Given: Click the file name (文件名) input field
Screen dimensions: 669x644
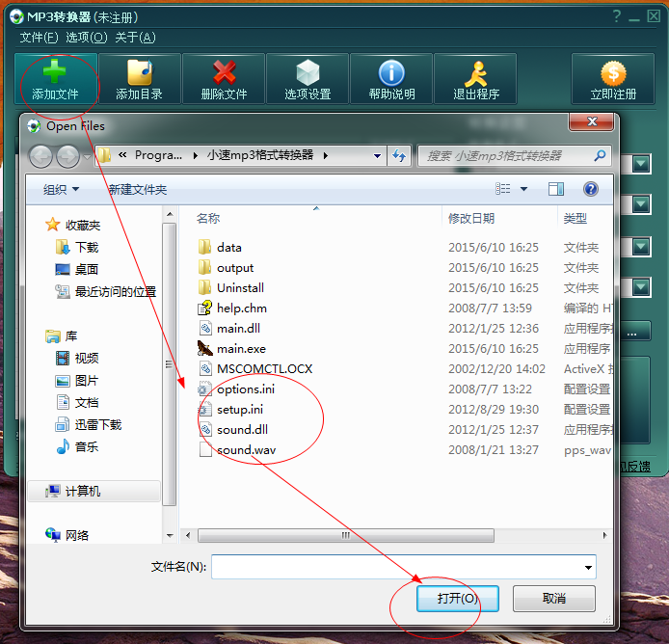Looking at the screenshot, I should point(403,567).
